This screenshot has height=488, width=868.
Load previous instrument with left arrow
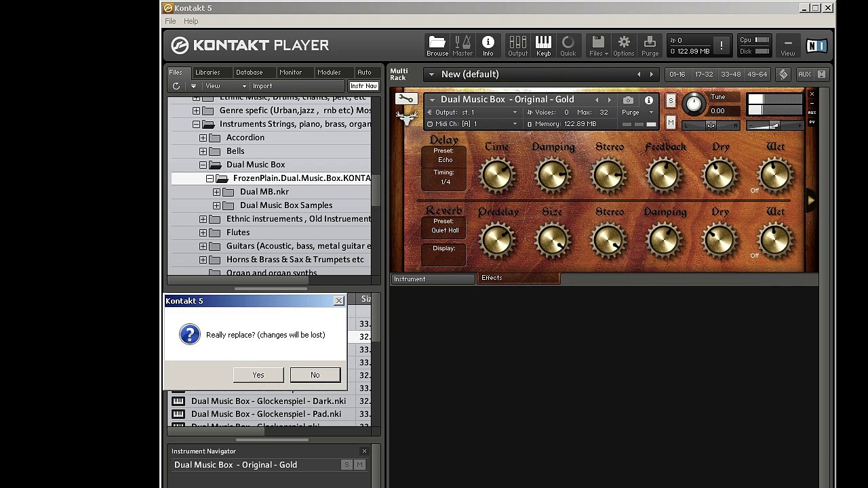coord(597,100)
